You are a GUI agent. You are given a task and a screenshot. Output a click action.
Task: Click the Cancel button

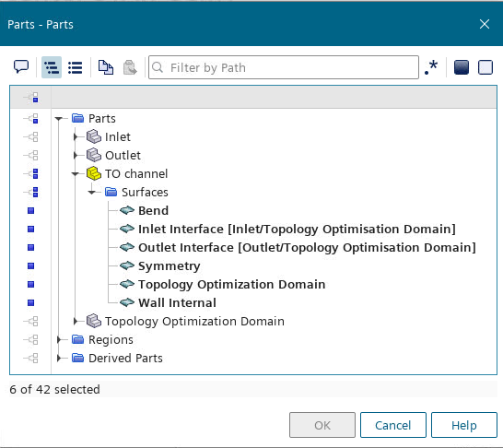[x=393, y=425]
